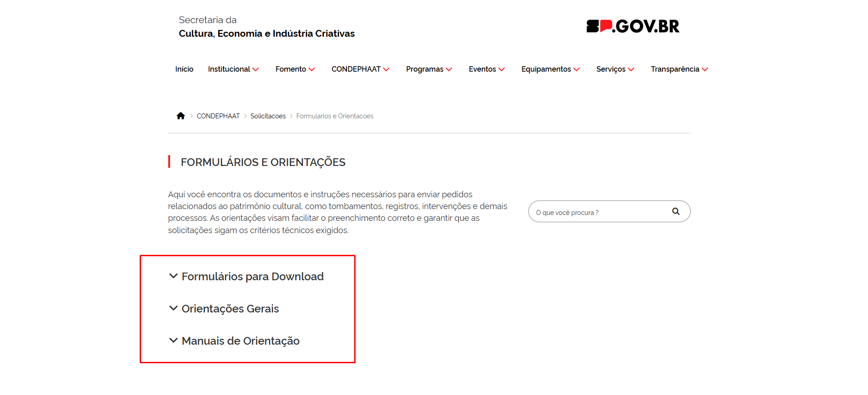The width and height of the screenshot is (868, 395).
Task: Click chevron beside Orientações Gerais
Action: pyautogui.click(x=173, y=308)
